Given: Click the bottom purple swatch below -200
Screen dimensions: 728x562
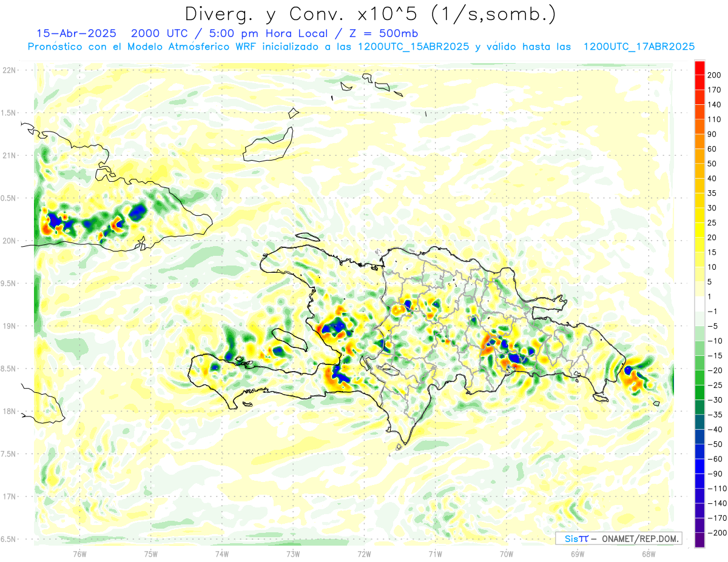Looking at the screenshot, I should [x=699, y=540].
